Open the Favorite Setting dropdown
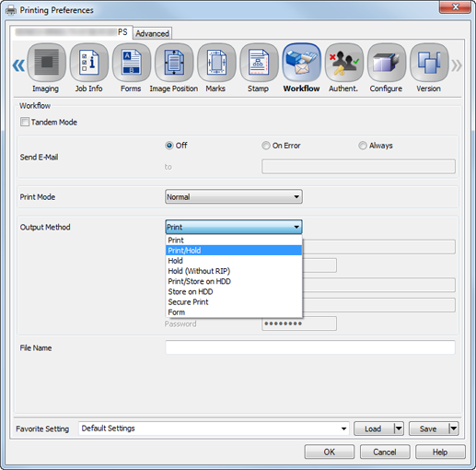Viewport: 476px width, 470px height. pyautogui.click(x=214, y=429)
